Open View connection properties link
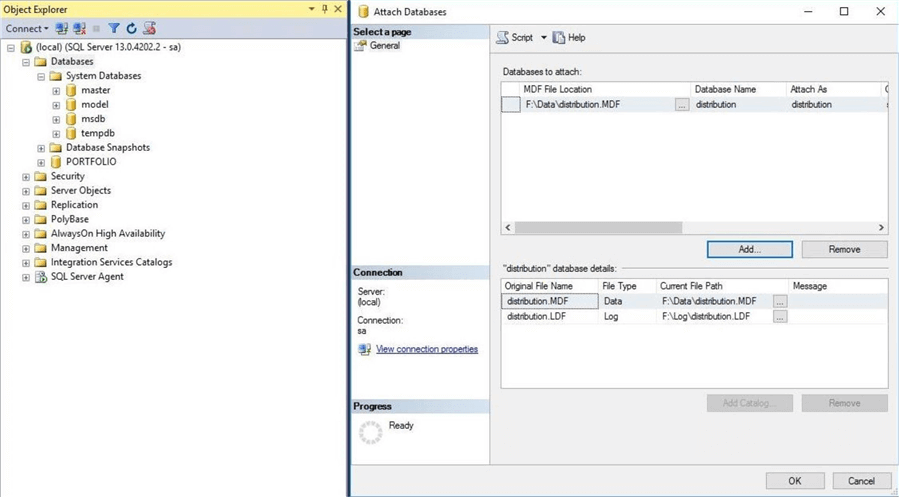This screenshot has width=899, height=497. click(x=426, y=349)
